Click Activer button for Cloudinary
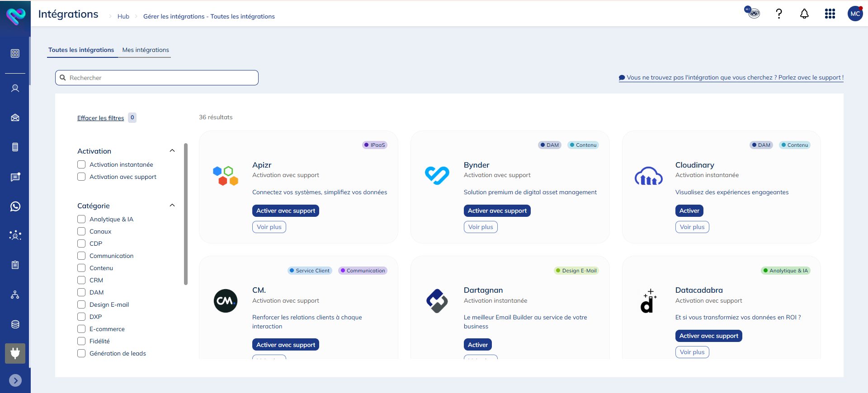 [x=689, y=211]
